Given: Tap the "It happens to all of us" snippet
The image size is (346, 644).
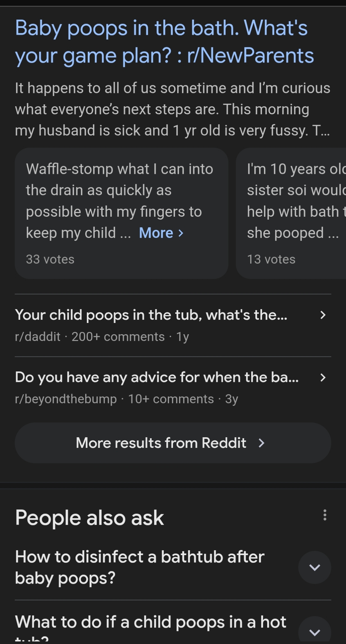Looking at the screenshot, I should (172, 109).
